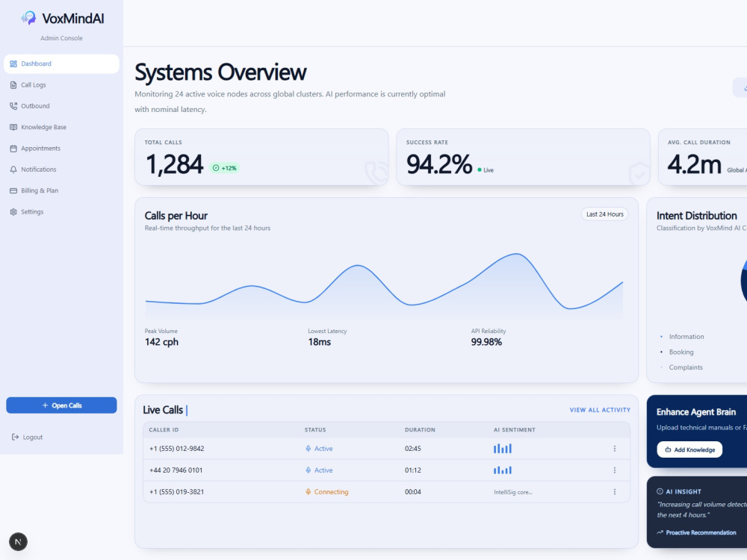Viewport: 747px width, 560px height.
Task: Click the IntelliSig core... sentiment text
Action: click(513, 492)
